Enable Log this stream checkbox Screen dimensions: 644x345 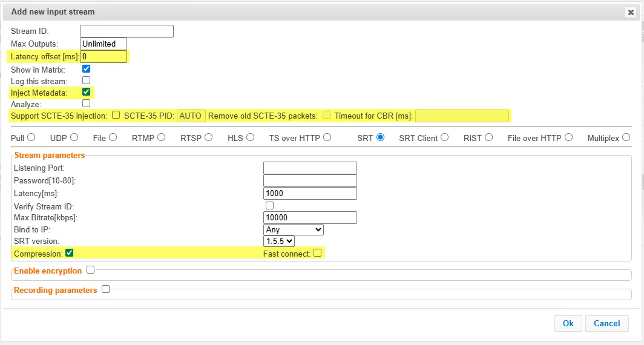[86, 80]
